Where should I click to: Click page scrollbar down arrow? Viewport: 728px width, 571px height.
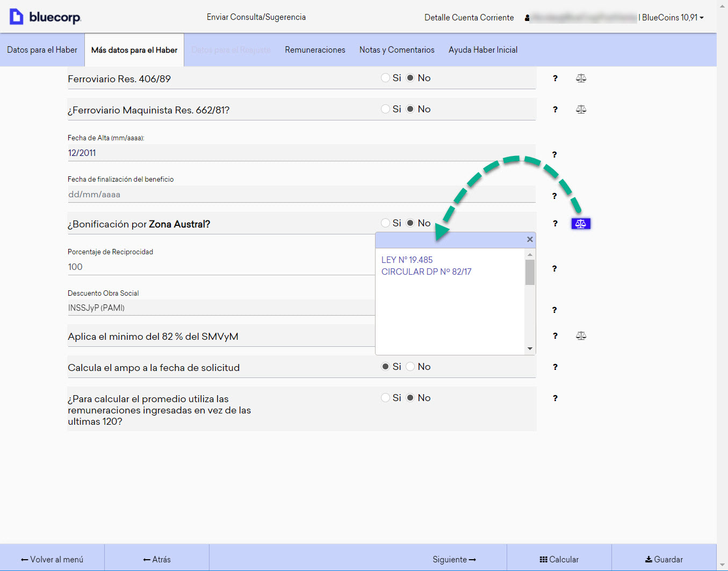coord(723,566)
